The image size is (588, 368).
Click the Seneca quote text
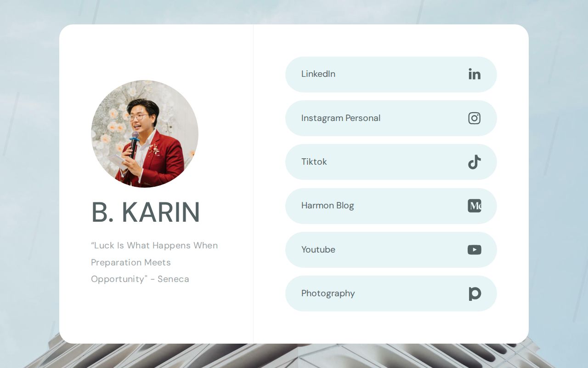tap(154, 262)
